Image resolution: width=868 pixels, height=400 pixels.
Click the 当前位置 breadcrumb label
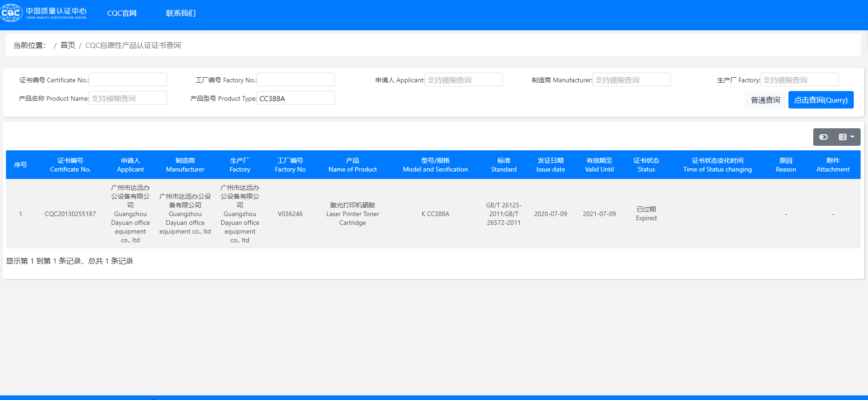click(29, 45)
